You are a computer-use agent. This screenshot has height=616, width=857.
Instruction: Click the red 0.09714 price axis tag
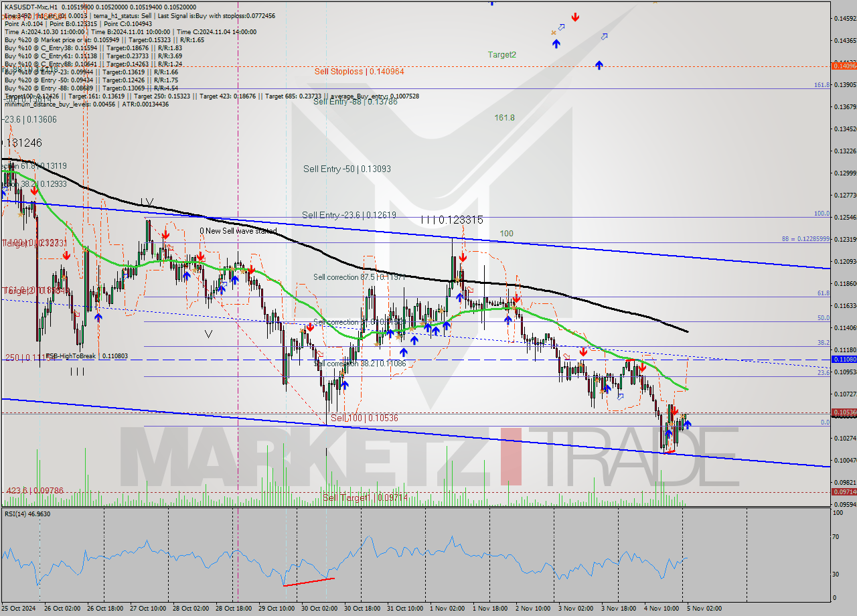tap(843, 491)
